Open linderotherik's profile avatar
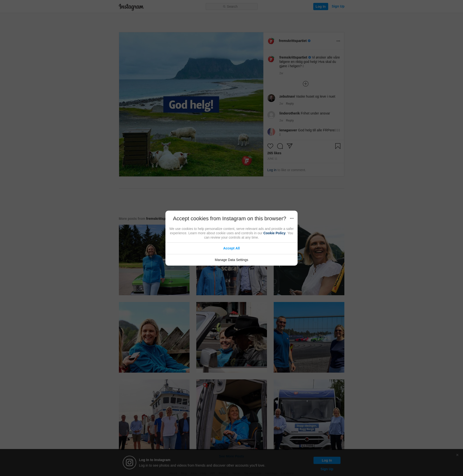Screen dimensions: 463x476 pyautogui.click(x=271, y=115)
